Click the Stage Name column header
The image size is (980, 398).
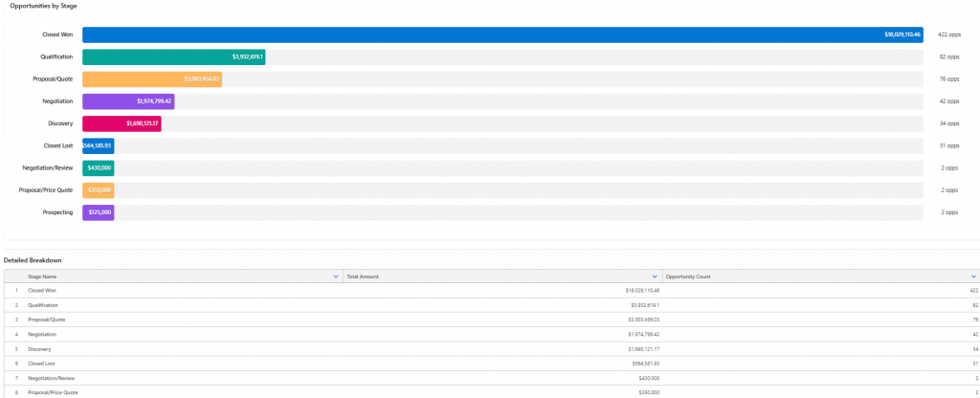pos(42,276)
